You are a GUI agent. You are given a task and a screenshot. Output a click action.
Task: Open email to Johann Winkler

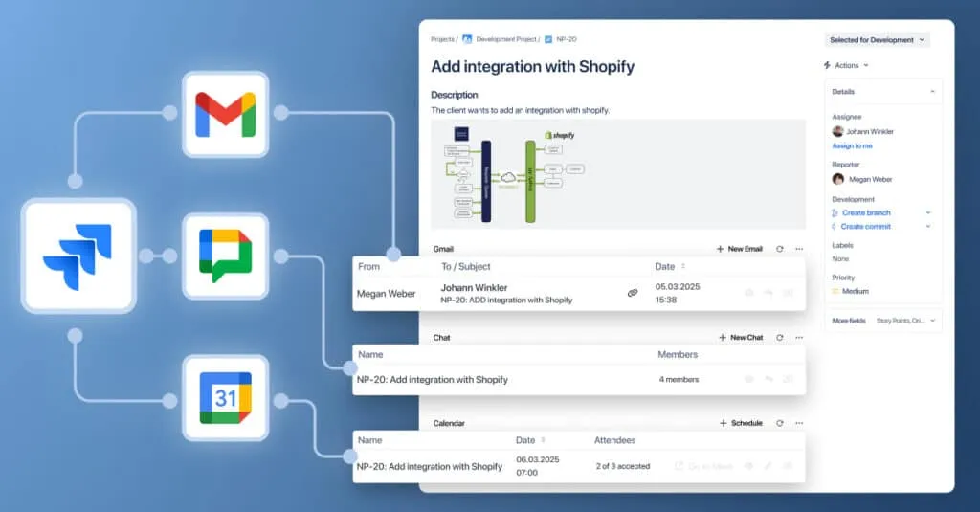point(474,287)
